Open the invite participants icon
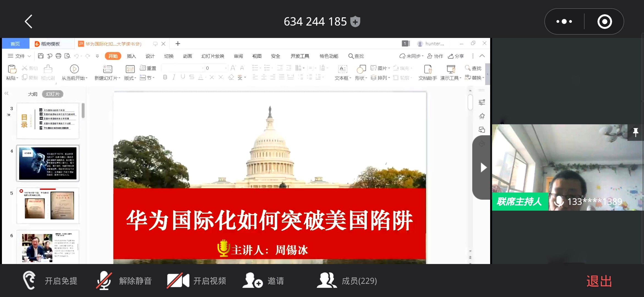 252,281
